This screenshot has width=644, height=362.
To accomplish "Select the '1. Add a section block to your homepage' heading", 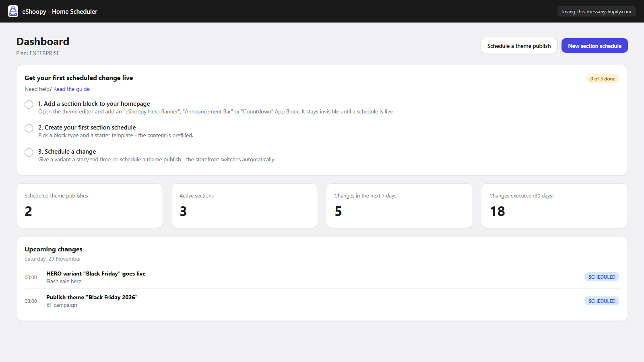I will (x=94, y=104).
